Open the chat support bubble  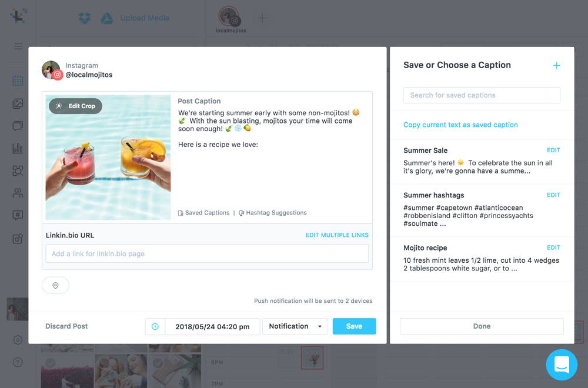562,364
